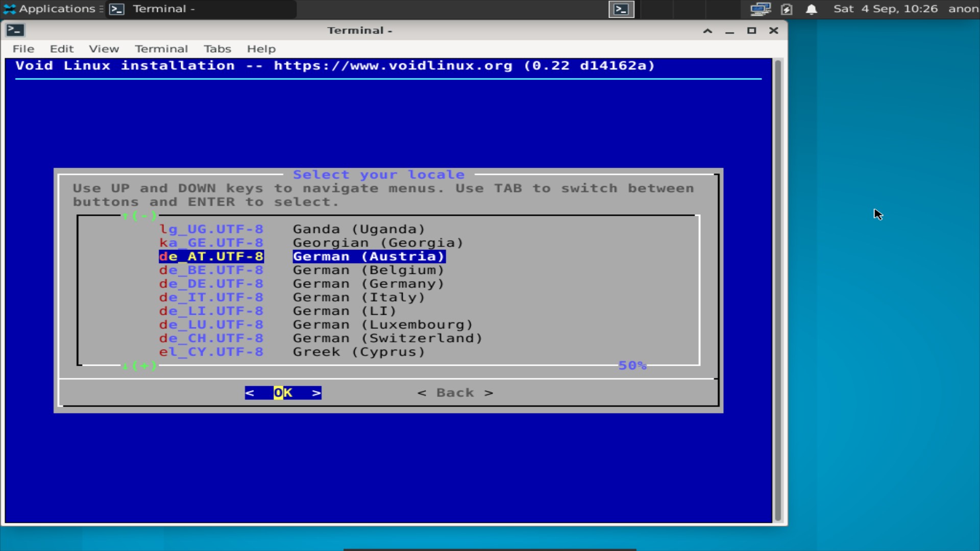
Task: Open the Tabs menu
Action: point(217,49)
